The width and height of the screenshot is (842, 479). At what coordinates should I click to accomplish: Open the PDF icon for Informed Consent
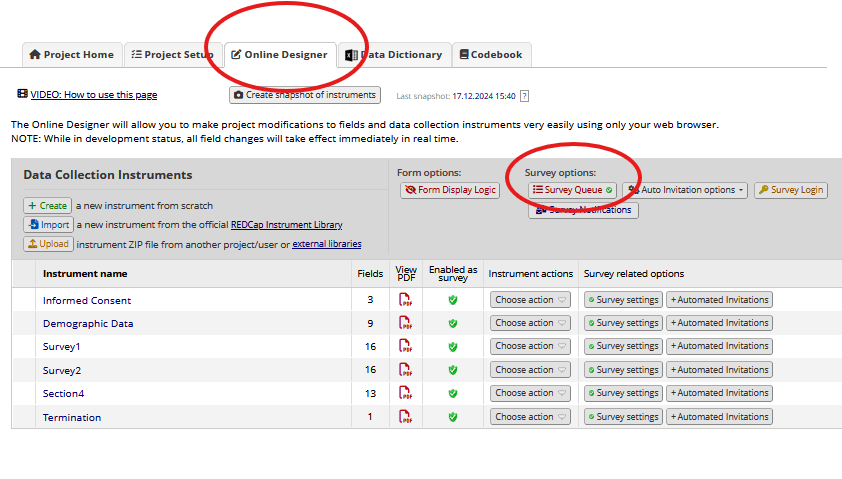404,300
